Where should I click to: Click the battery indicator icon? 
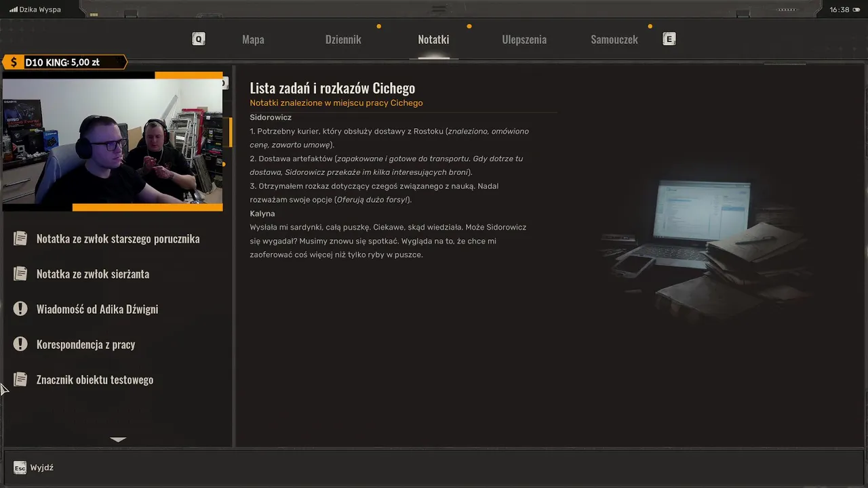(x=856, y=9)
